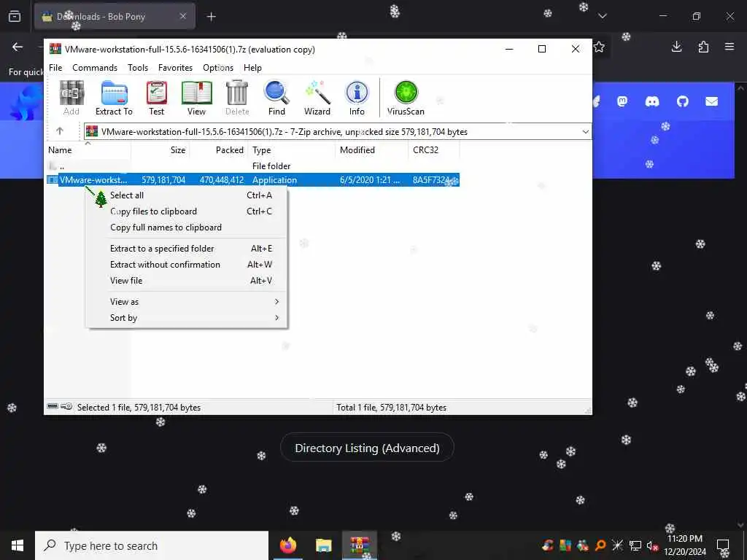
Task: Sort by the Name column header
Action: coord(88,150)
